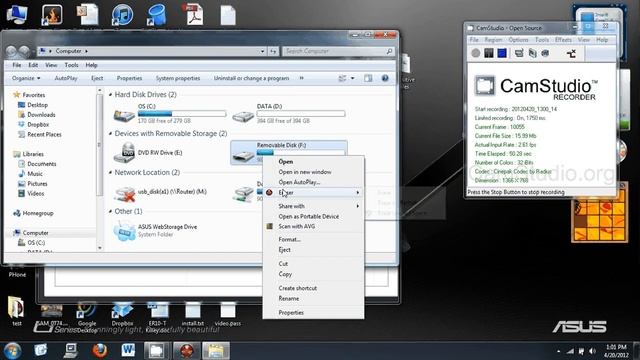Screen dimensions: 640x360
Task: Select the usb_disk(a1) Router network drive
Action: [x=160, y=192]
